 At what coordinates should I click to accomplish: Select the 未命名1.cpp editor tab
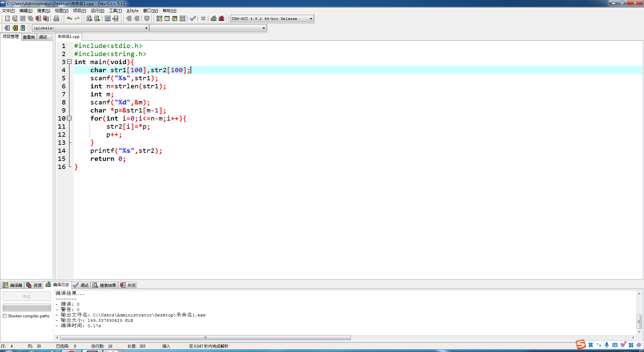pos(68,37)
